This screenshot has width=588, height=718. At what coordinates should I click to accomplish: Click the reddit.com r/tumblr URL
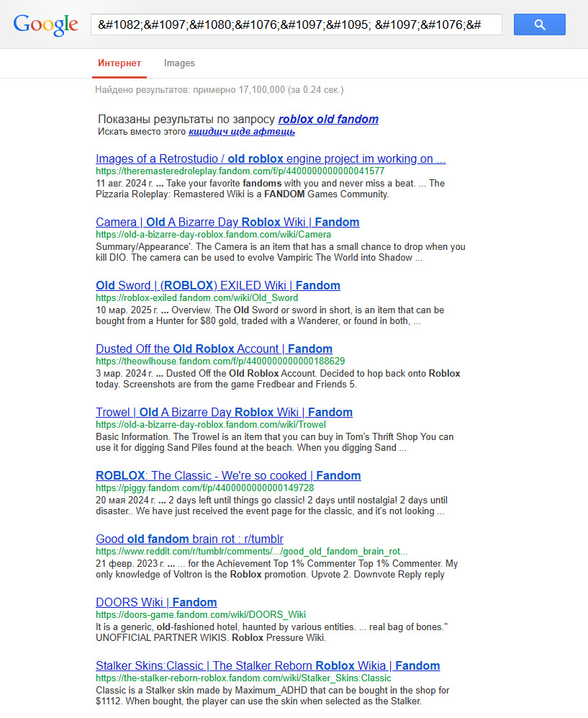[x=251, y=552]
